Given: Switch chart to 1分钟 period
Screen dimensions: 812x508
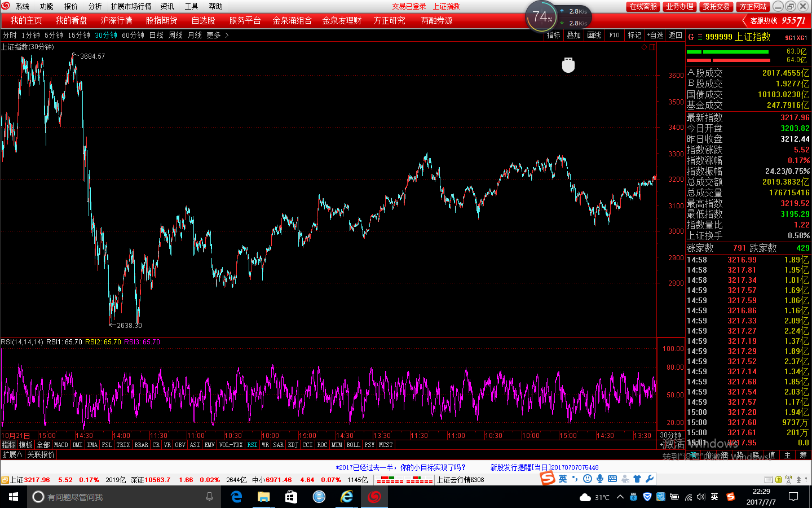Looking at the screenshot, I should (x=31, y=35).
